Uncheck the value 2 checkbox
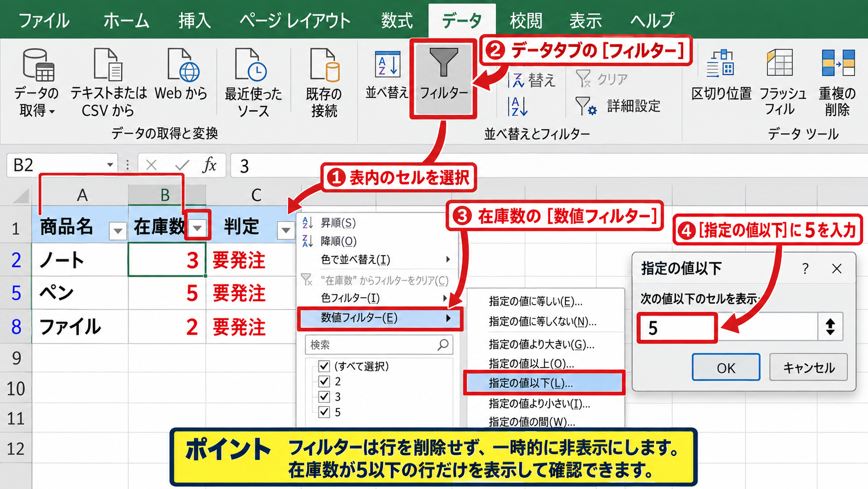 click(x=324, y=381)
